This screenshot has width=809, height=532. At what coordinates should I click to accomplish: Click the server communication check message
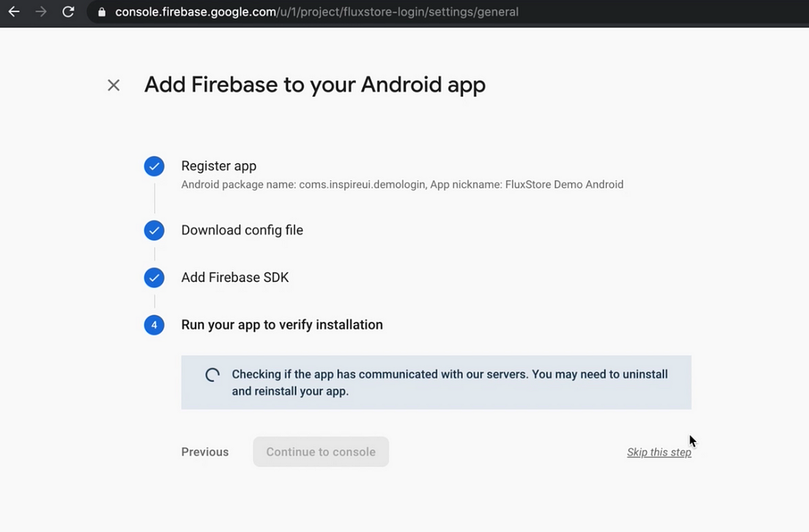pos(450,383)
